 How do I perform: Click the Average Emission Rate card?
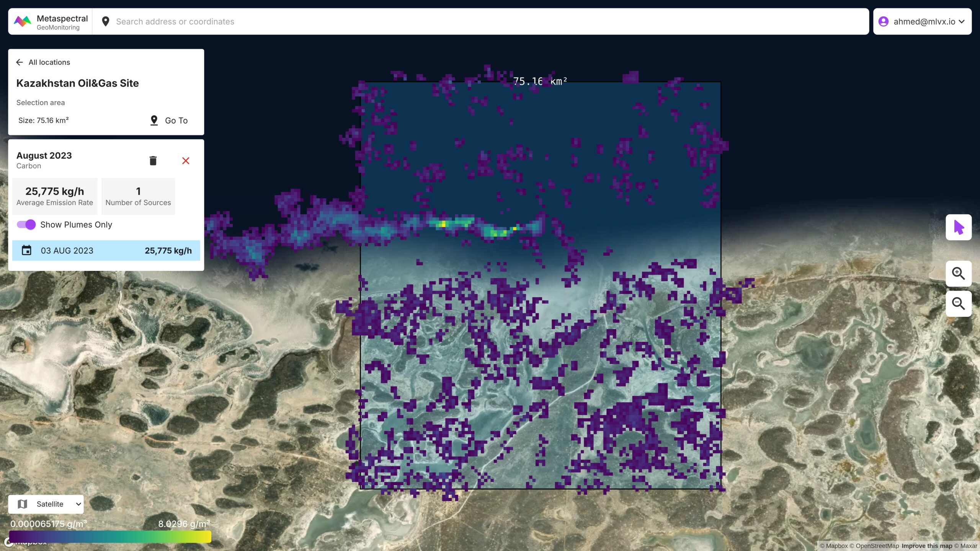pos(55,196)
